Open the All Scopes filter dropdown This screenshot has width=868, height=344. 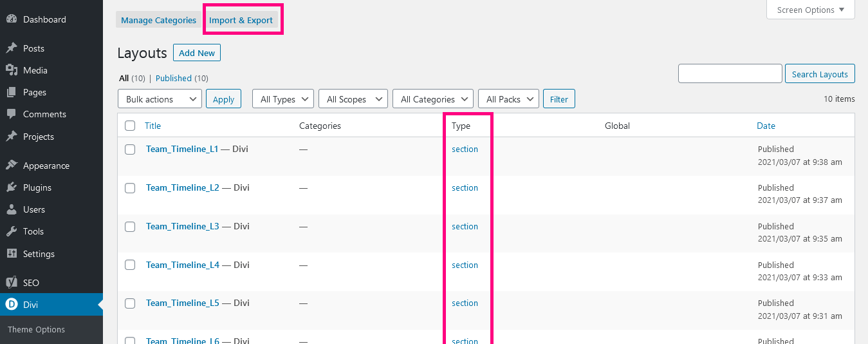click(353, 99)
